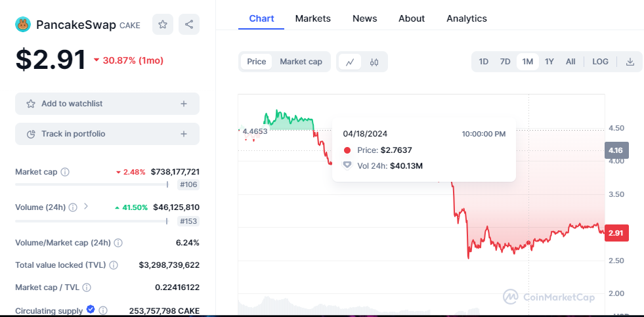Viewport: 644px width, 317px height.
Task: Show Volume (24h) info tooltip
Action: pos(73,207)
